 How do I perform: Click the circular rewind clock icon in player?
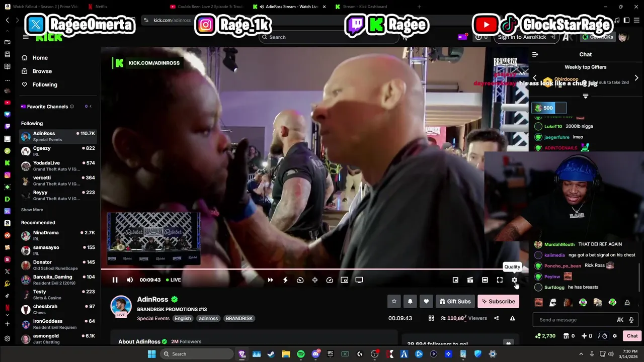[300, 280]
